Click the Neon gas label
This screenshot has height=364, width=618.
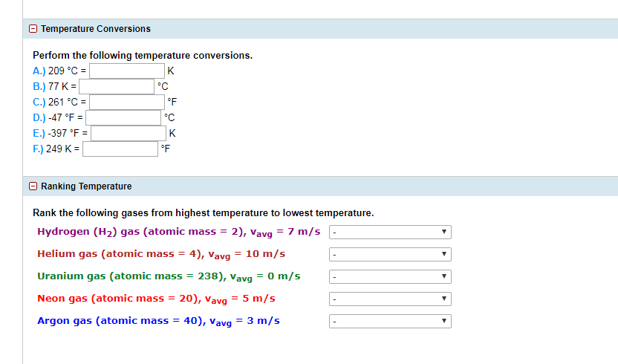pyautogui.click(x=156, y=299)
